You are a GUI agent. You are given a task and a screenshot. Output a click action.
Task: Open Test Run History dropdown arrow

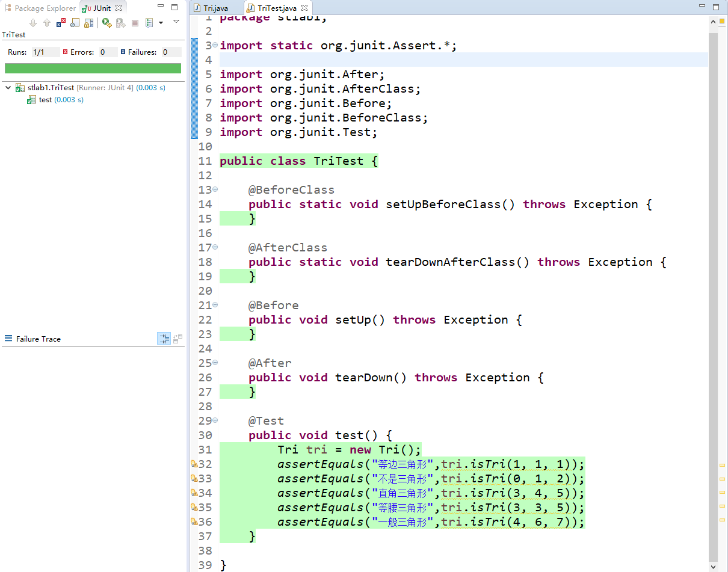(x=161, y=23)
